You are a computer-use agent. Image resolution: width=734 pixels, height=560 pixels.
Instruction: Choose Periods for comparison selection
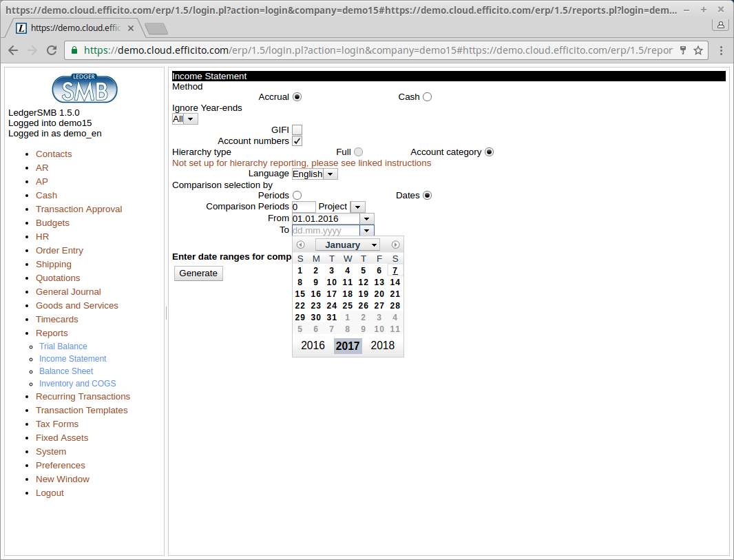coord(297,196)
